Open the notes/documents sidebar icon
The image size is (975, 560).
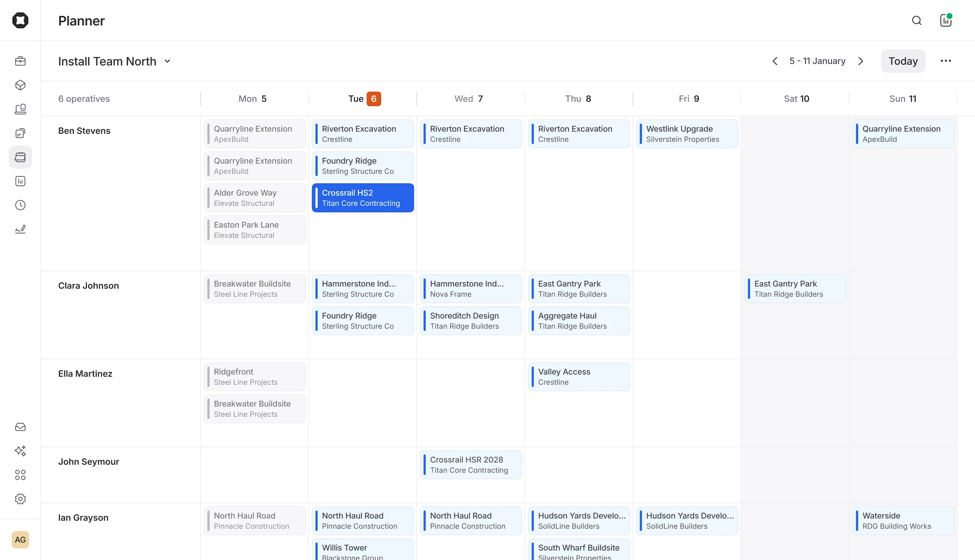pyautogui.click(x=20, y=133)
